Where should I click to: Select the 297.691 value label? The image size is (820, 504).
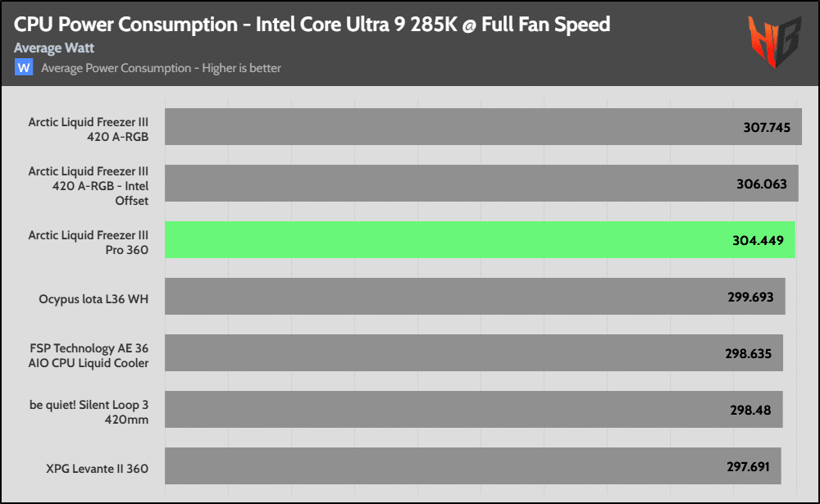[x=749, y=467]
